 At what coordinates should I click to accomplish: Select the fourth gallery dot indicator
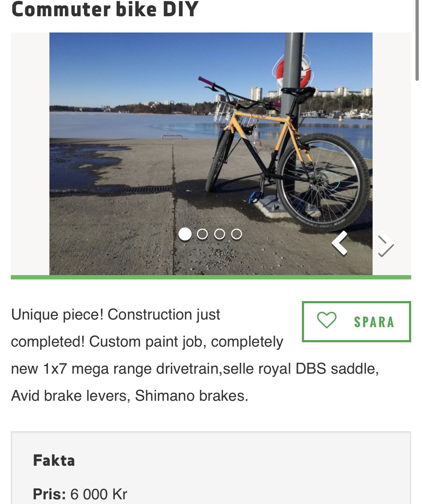[x=237, y=234]
